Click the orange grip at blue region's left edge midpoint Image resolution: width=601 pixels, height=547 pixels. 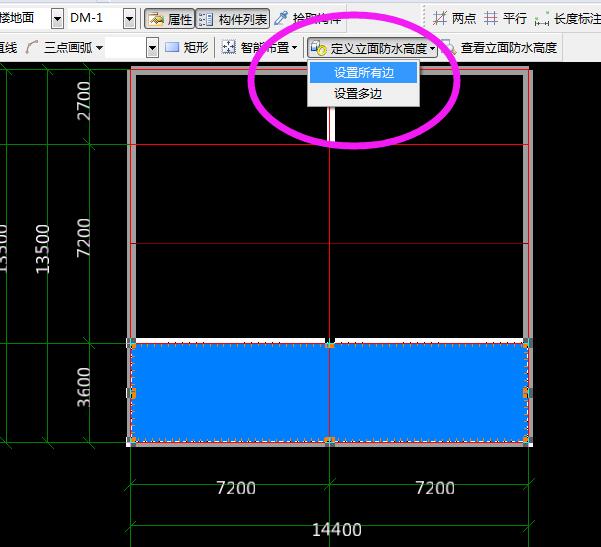click(133, 393)
